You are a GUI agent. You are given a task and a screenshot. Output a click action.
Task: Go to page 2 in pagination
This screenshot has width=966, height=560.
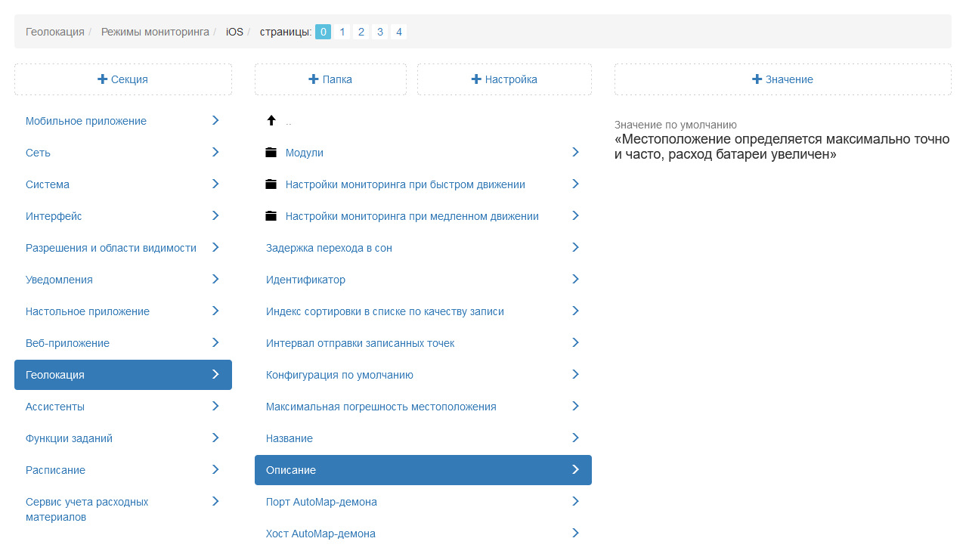click(361, 32)
